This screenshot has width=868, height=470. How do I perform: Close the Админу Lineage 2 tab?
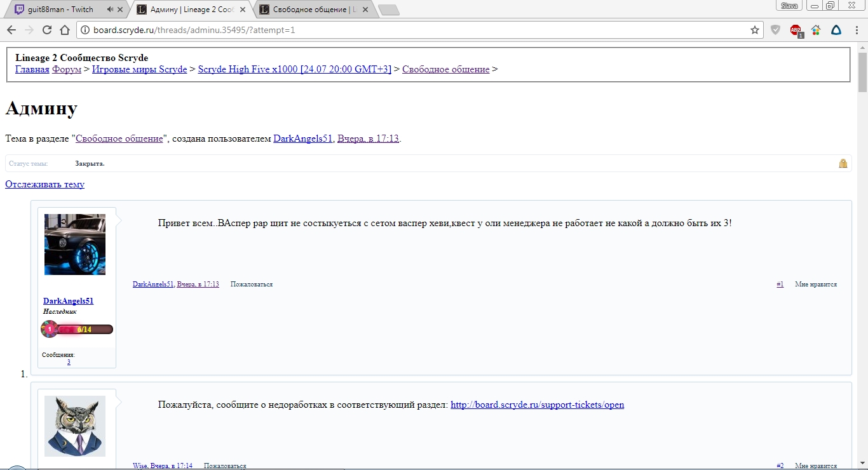click(x=242, y=10)
